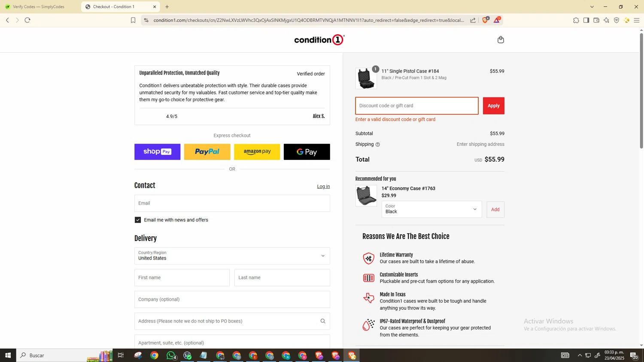Click the Apartment, suite field
The height and width of the screenshot is (362, 644).
point(232,342)
